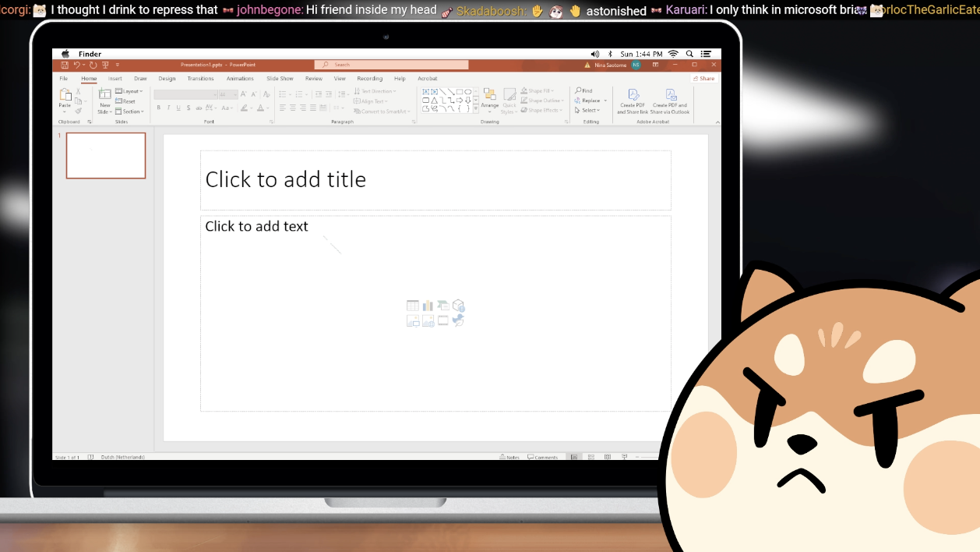This screenshot has width=980, height=552.
Task: Create PDF and Share via Outlook
Action: coord(670,102)
